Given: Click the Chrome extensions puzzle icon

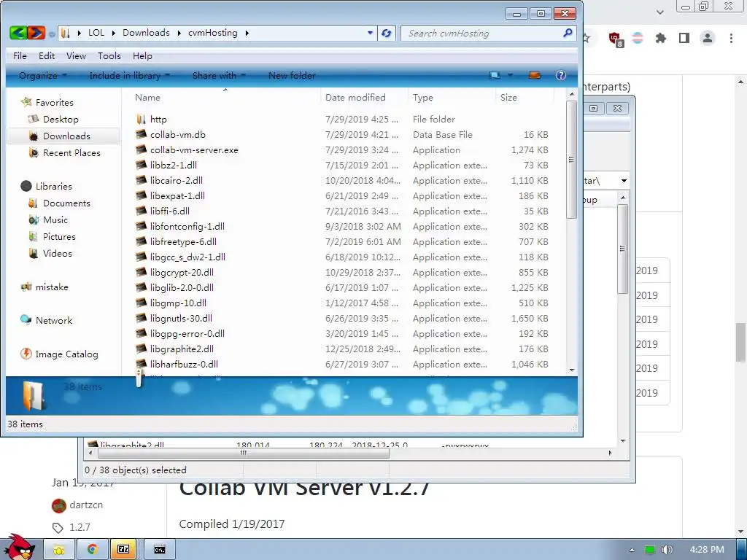Looking at the screenshot, I should (660, 38).
